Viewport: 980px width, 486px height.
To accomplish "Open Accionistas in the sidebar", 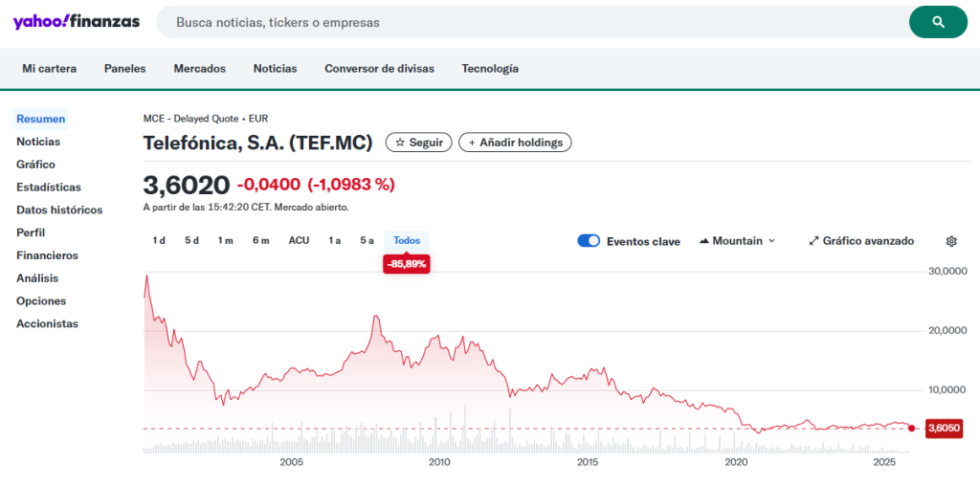I will pyautogui.click(x=47, y=323).
